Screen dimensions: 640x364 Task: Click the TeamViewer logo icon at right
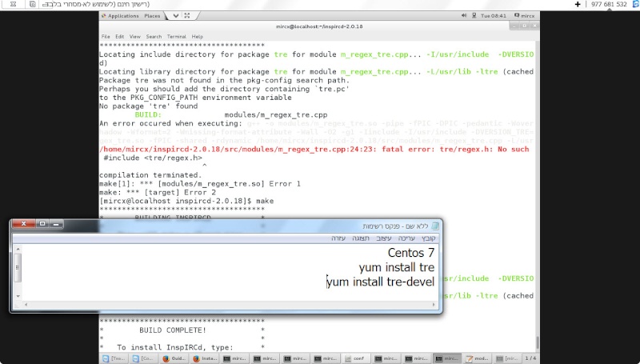coord(636,4)
